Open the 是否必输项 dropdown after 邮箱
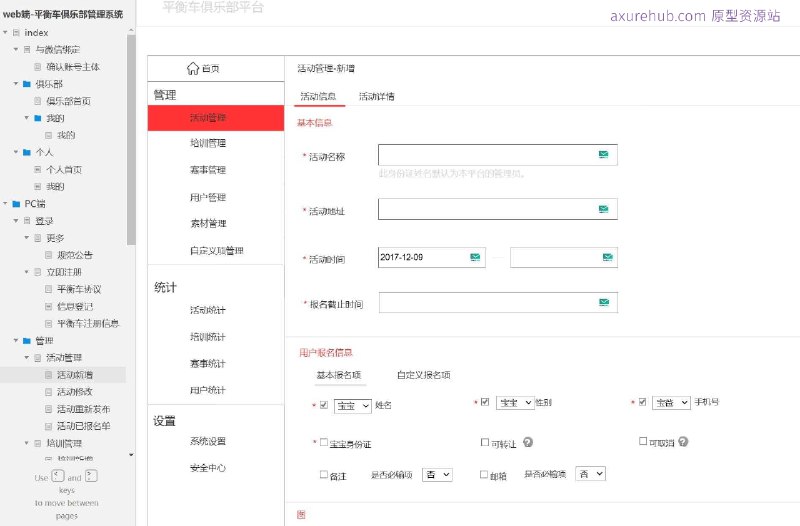The image size is (800, 526). (x=590, y=474)
